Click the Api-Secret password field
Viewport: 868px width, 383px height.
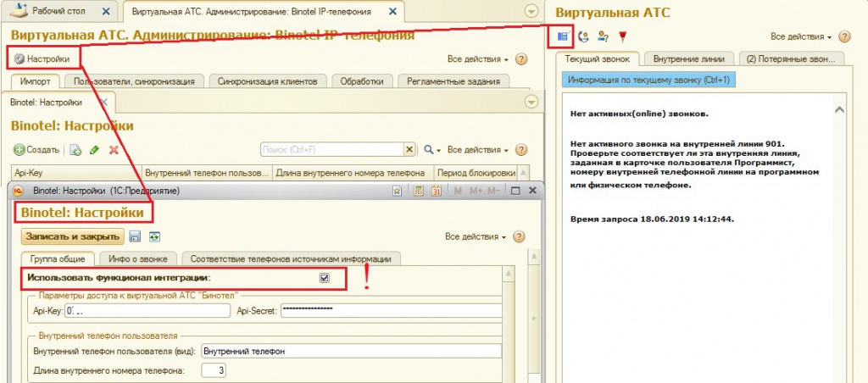click(x=391, y=311)
